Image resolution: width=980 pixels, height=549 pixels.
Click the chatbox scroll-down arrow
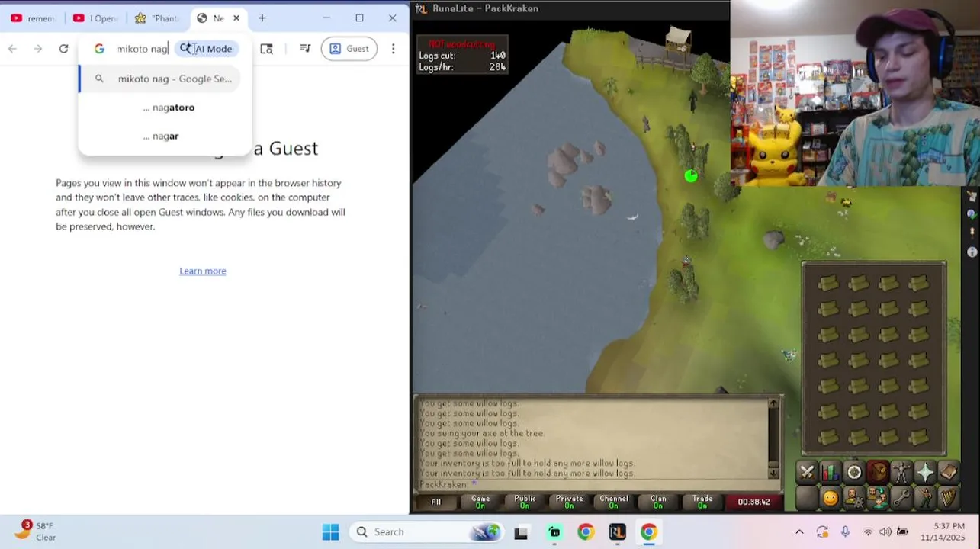pyautogui.click(x=774, y=474)
